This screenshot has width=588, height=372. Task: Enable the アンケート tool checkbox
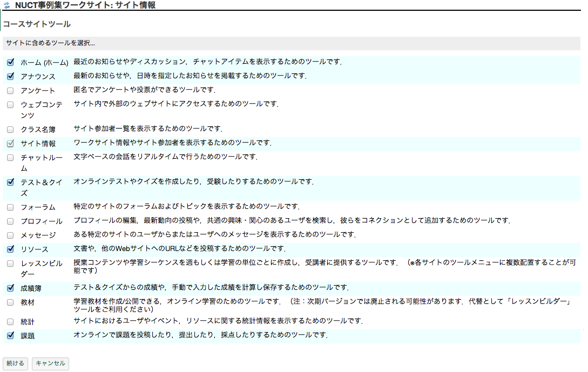click(x=10, y=91)
